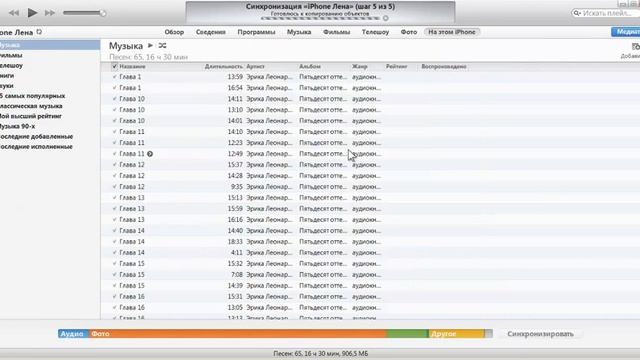Sort by the Артист column header
Viewport: 640px width, 360px height.
coord(256,67)
